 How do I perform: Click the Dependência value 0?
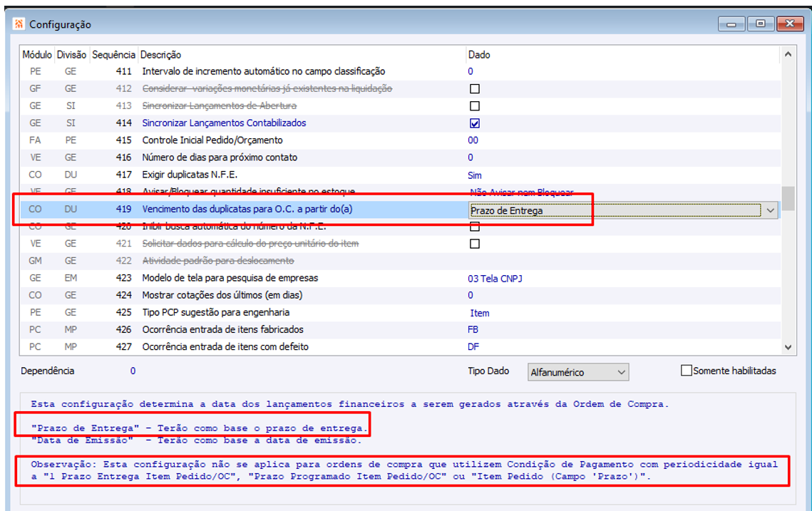click(133, 371)
